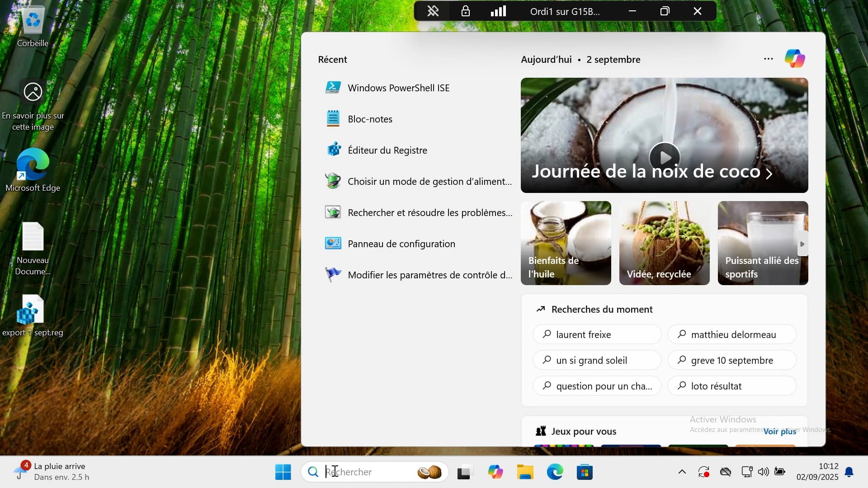The width and height of the screenshot is (868, 488).
Task: Toggle the pin icon on remote session bar
Action: coord(433,11)
